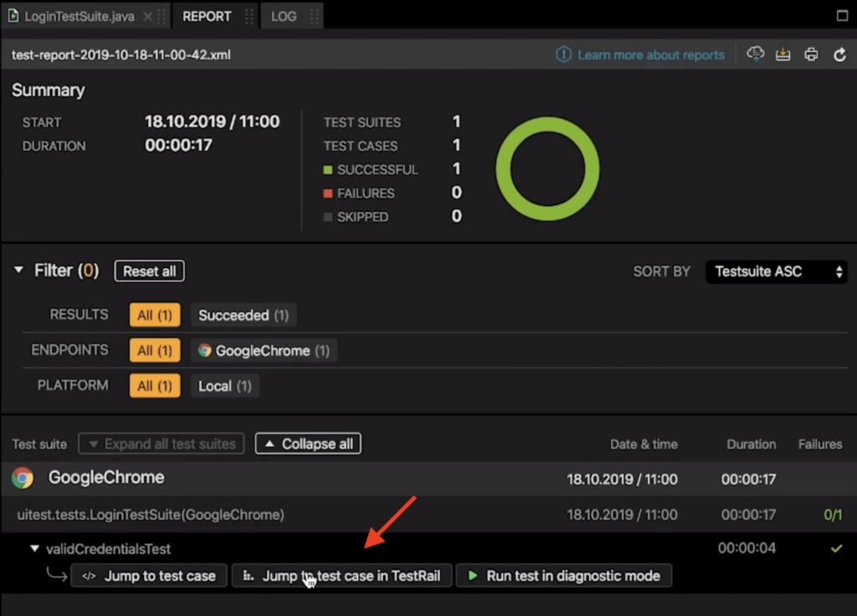Screen dimensions: 857x616
Task: Close the LoginTestSuite.java tab
Action: coord(147,17)
